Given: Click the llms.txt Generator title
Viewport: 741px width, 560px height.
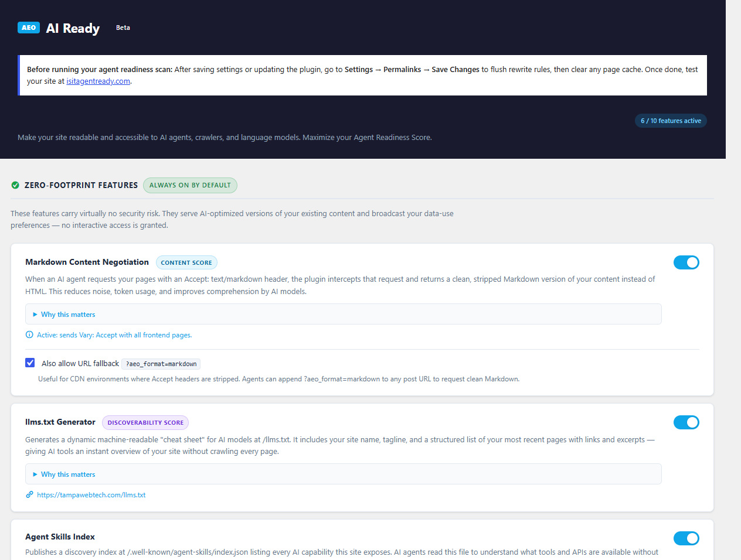Looking at the screenshot, I should [60, 422].
